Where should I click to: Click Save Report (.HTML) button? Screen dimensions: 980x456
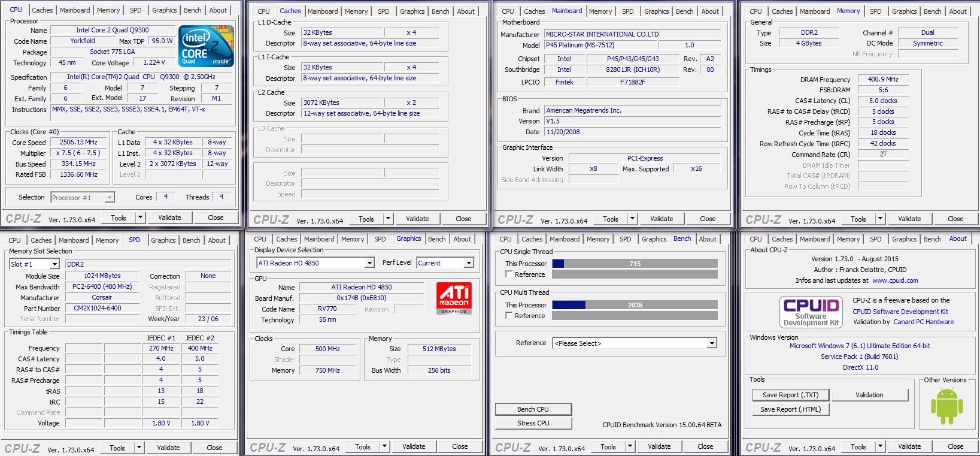coord(790,409)
